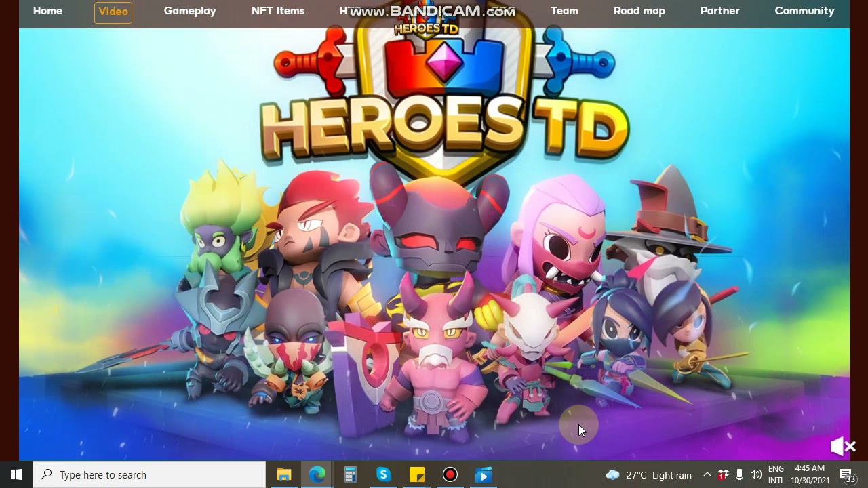The width and height of the screenshot is (868, 488).
Task: Go to the Partner section
Action: [719, 11]
